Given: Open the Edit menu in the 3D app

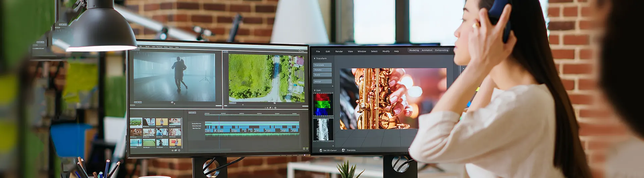Looking at the screenshot, I should (328, 51).
